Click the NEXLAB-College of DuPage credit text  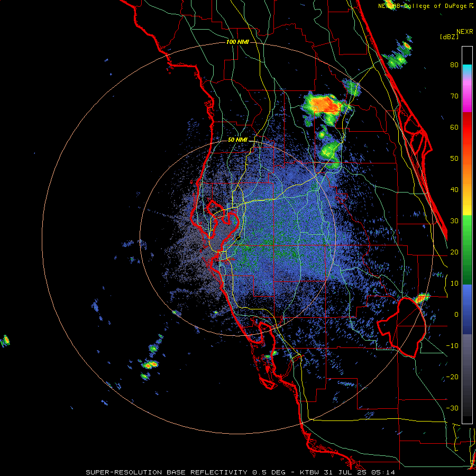425,6
